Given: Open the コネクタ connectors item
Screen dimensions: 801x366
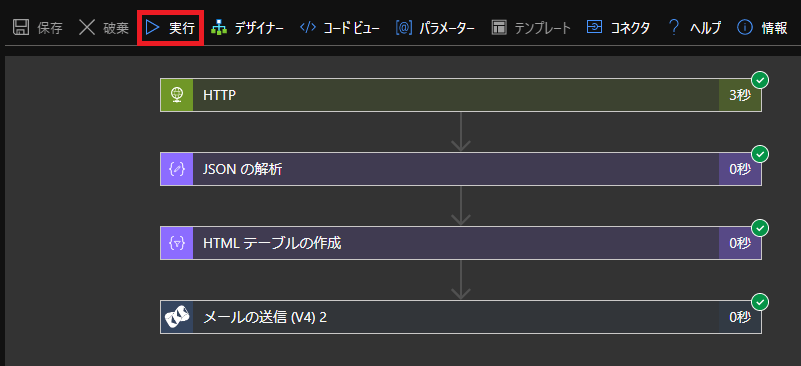Looking at the screenshot, I should pos(618,28).
